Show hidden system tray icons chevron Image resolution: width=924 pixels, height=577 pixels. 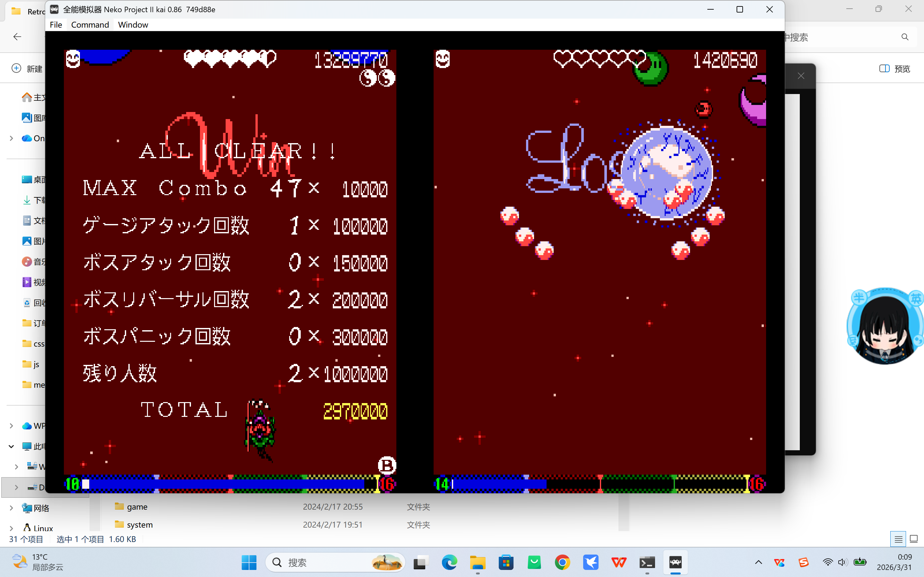758,562
